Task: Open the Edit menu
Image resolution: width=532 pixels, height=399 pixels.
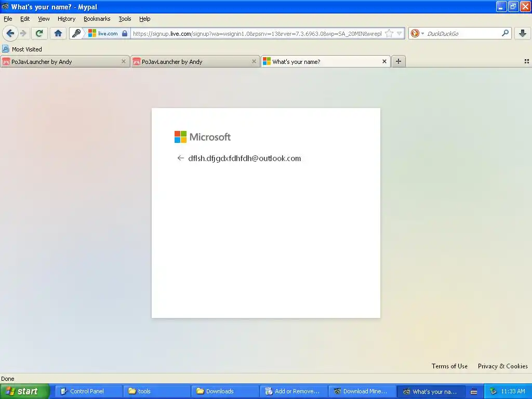Action: [x=25, y=19]
